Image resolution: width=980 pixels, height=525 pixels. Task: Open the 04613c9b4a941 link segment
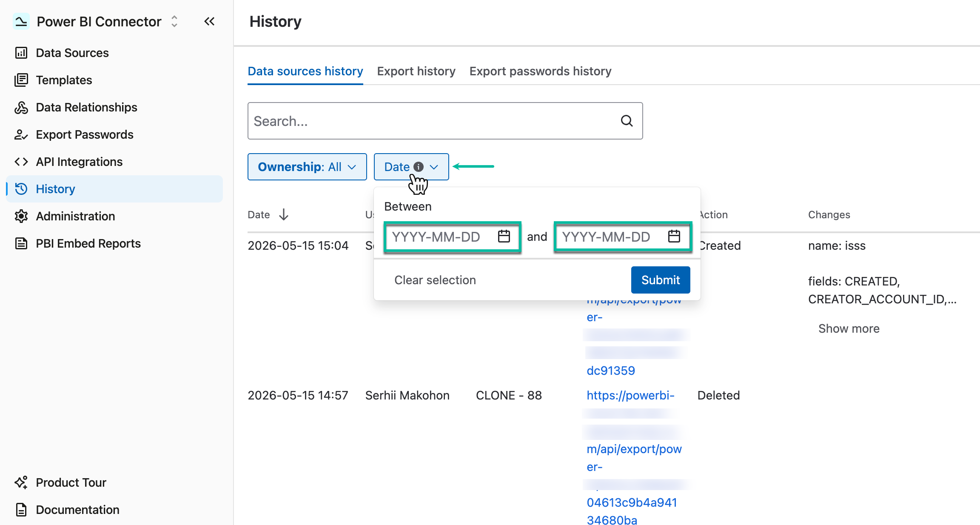(x=632, y=502)
